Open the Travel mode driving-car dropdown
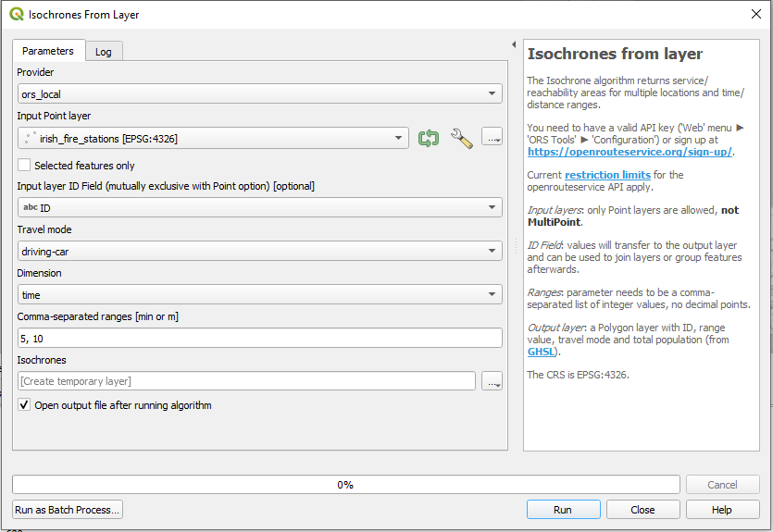Viewport: 773px width, 532px height. tap(260, 251)
